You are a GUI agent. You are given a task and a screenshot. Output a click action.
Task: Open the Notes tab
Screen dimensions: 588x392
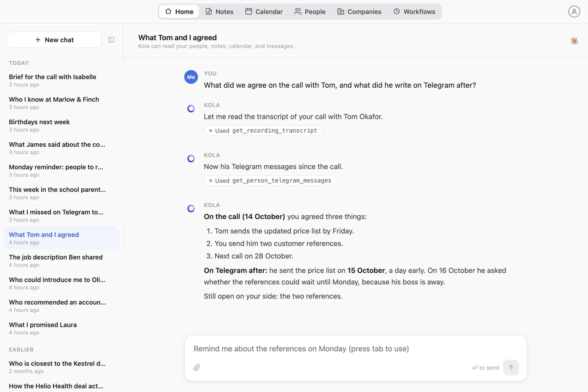click(219, 12)
